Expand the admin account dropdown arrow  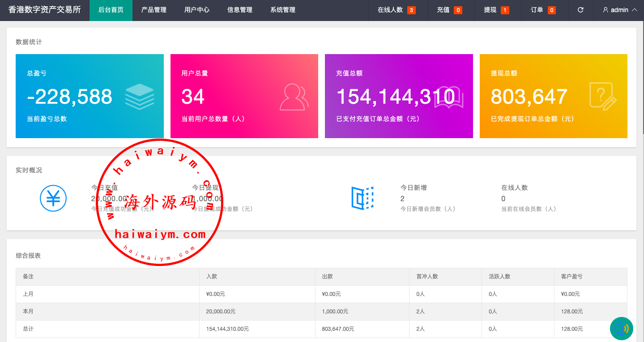634,10
